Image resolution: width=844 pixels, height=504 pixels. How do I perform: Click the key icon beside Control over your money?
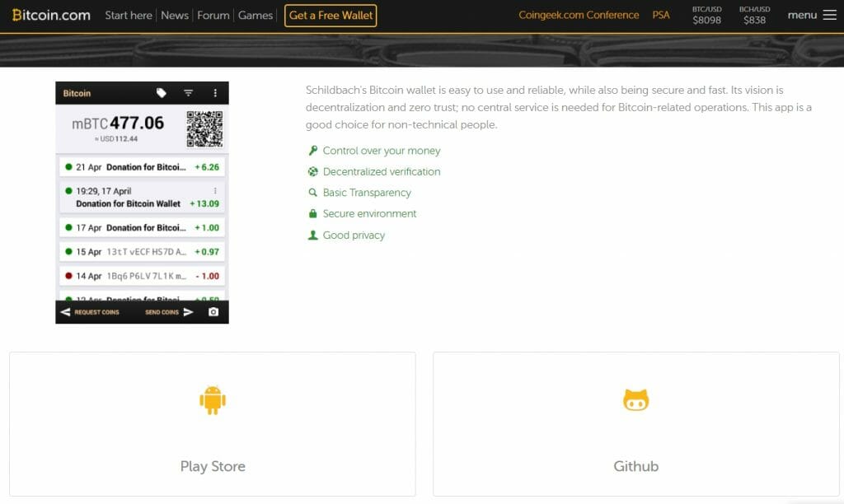pyautogui.click(x=312, y=151)
